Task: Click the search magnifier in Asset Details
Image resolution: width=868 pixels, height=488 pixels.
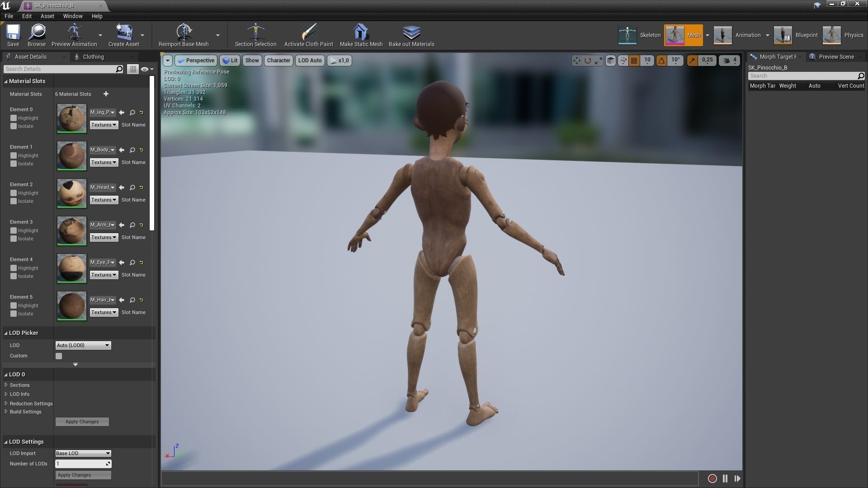Action: [x=119, y=69]
